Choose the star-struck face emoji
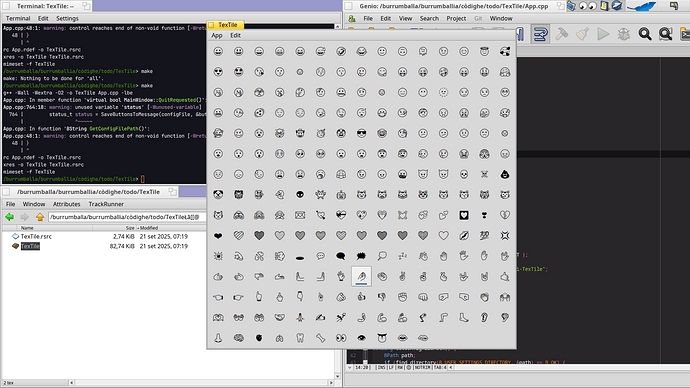The height and width of the screenshot is (388, 690). tap(239, 72)
